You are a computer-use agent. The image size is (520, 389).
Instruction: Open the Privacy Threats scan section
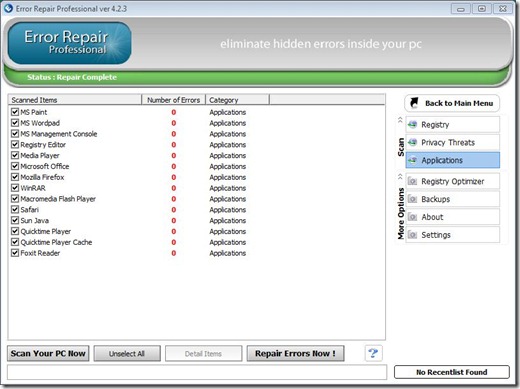coord(453,143)
